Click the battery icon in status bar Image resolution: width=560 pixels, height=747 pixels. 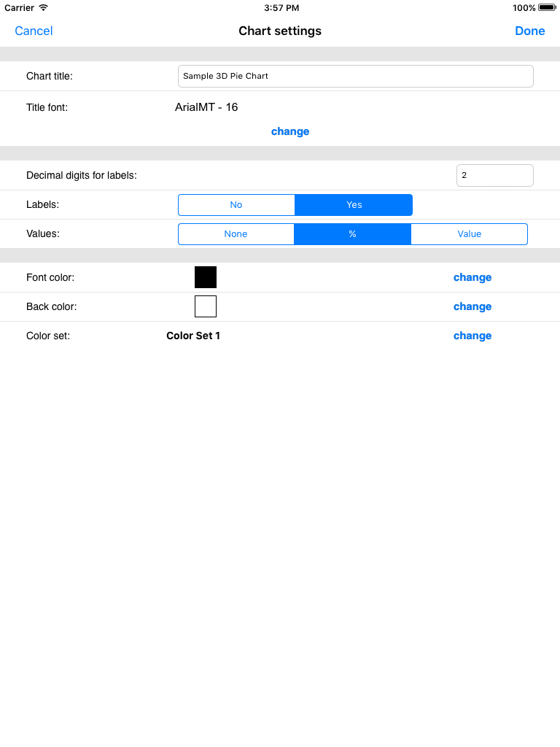[x=547, y=7]
